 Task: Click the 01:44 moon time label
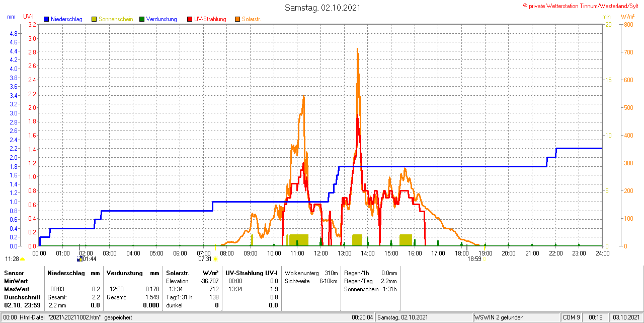coord(90,259)
